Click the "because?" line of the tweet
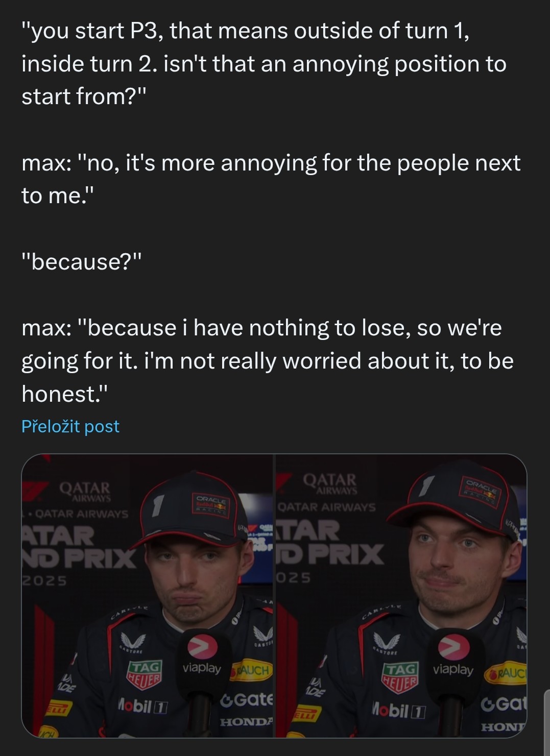The width and height of the screenshot is (550, 756). (81, 262)
